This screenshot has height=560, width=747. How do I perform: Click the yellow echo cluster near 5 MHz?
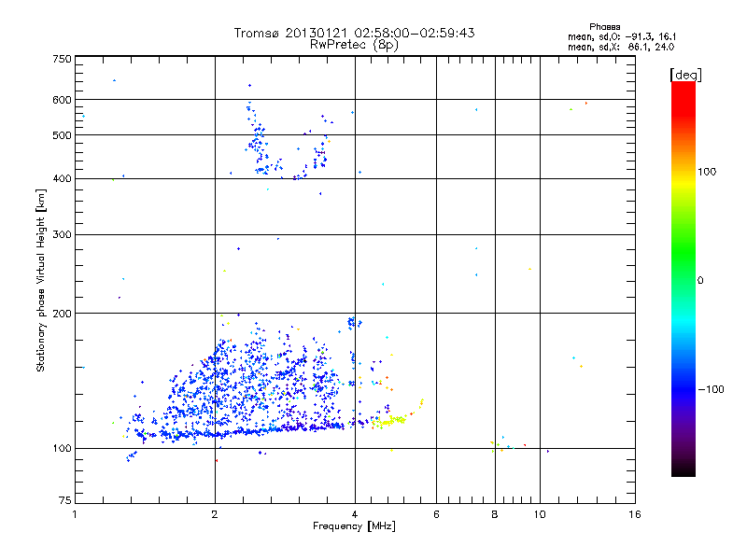point(389,421)
